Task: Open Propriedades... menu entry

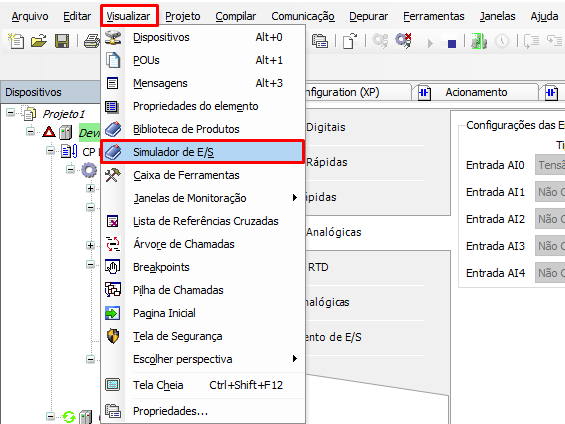Action: click(203, 411)
